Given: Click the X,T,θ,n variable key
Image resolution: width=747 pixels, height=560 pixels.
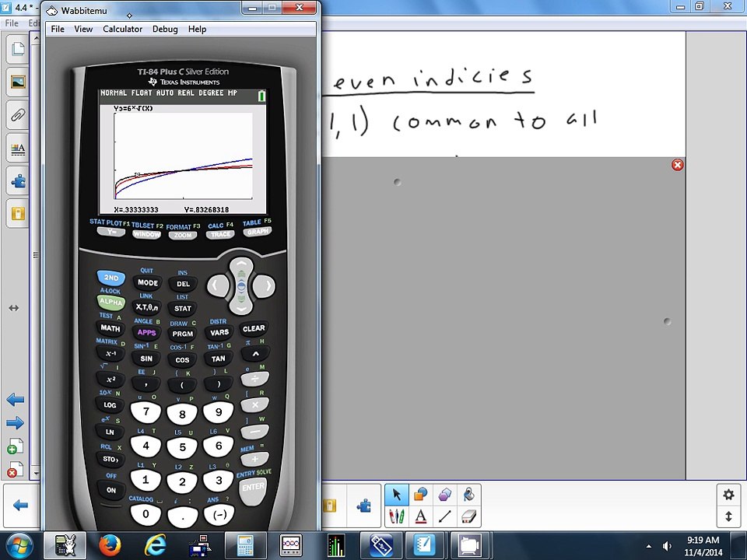Looking at the screenshot, I should pyautogui.click(x=147, y=307).
